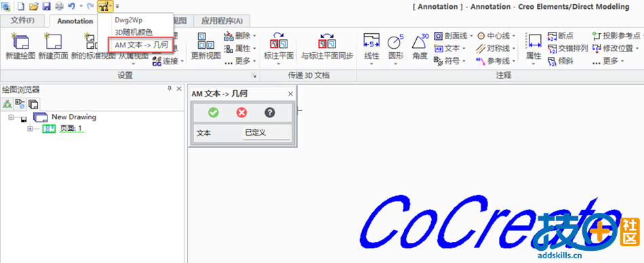This screenshot has width=644, height=263.
Task: Choose Dwg2Wp from the dropdown menu
Action: click(129, 20)
